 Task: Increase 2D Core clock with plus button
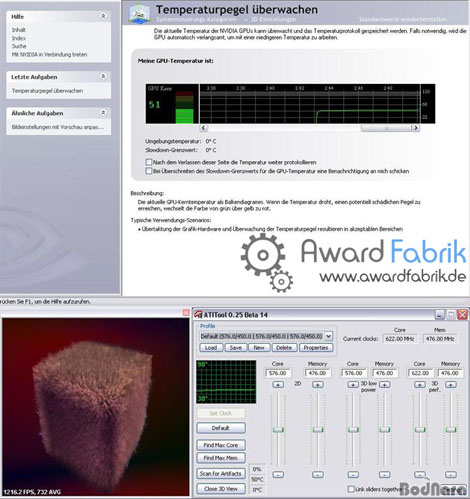tap(278, 384)
